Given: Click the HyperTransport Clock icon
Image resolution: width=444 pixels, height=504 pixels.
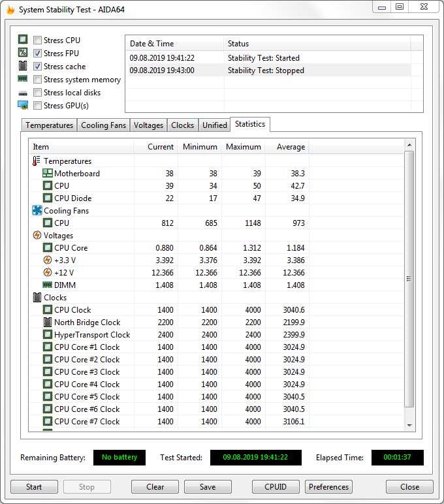Looking at the screenshot, I should tap(48, 335).
